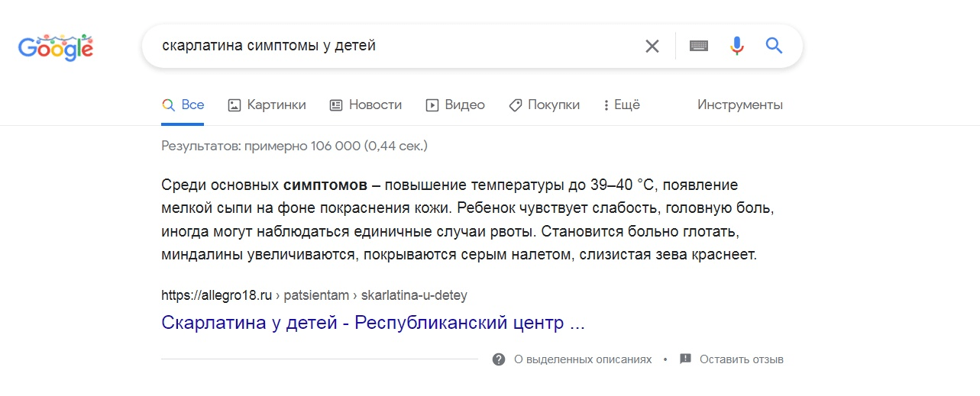Screen dimensions: 980x396
Task: Switch to the Все results tab
Action: coord(183,105)
